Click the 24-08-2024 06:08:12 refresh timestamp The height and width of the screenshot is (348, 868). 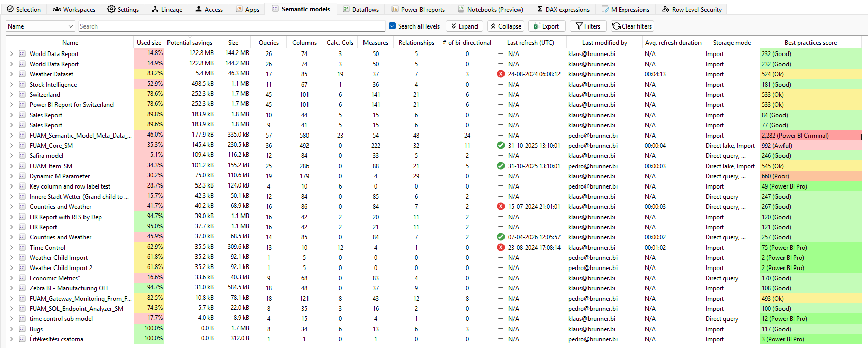pyautogui.click(x=534, y=74)
